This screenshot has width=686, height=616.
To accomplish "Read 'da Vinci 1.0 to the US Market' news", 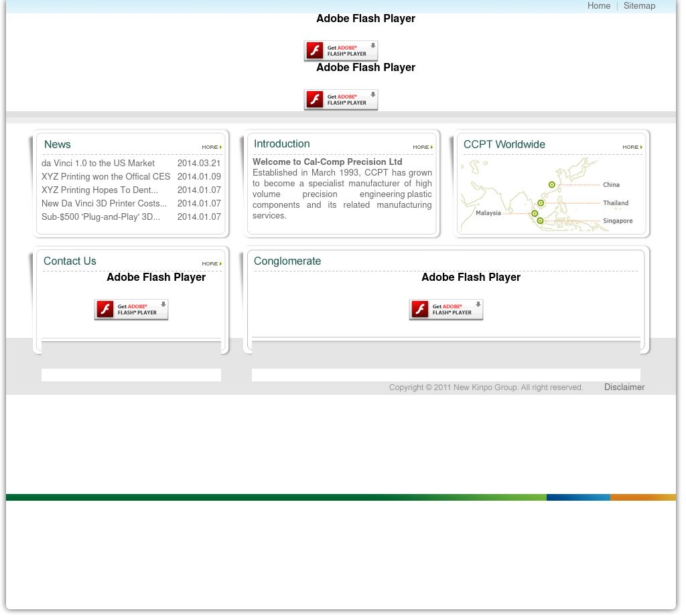I will click(x=98, y=164).
